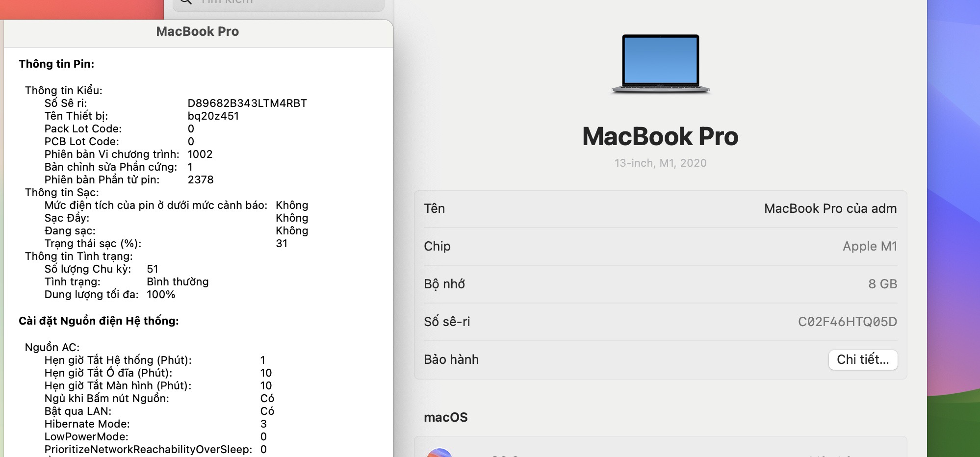Viewport: 980px width, 457px height.
Task: Click the LowPowerMode label
Action: (x=86, y=436)
